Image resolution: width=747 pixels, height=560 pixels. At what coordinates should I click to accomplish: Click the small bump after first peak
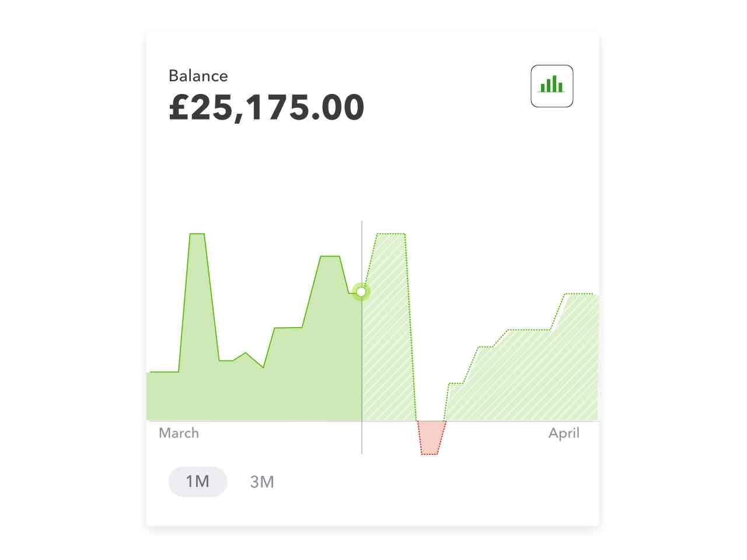[246, 355]
